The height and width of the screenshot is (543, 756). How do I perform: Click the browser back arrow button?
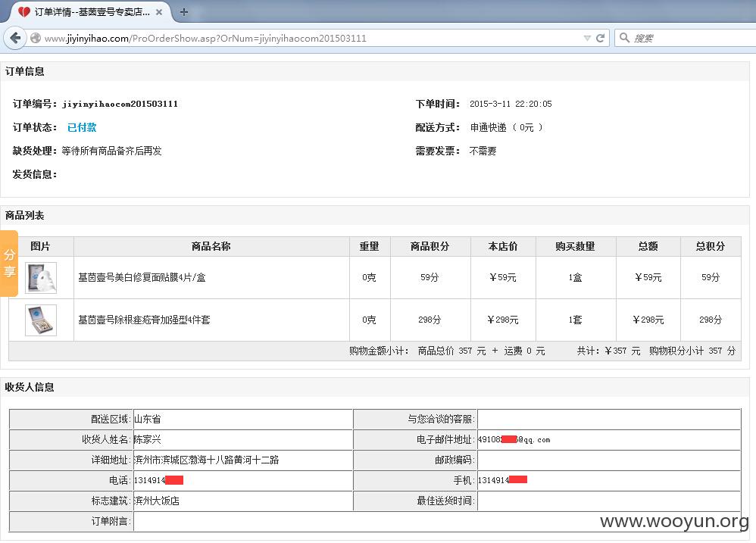[15, 38]
